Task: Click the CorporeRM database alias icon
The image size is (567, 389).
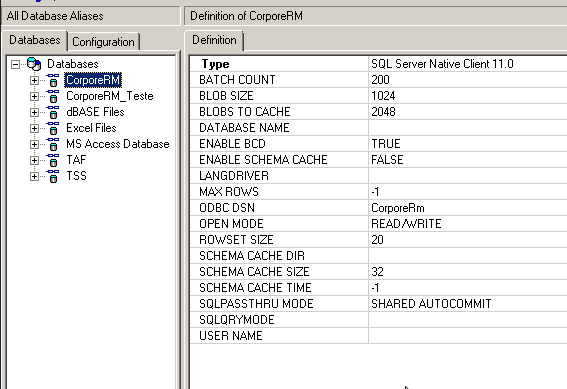Action: click(x=53, y=80)
